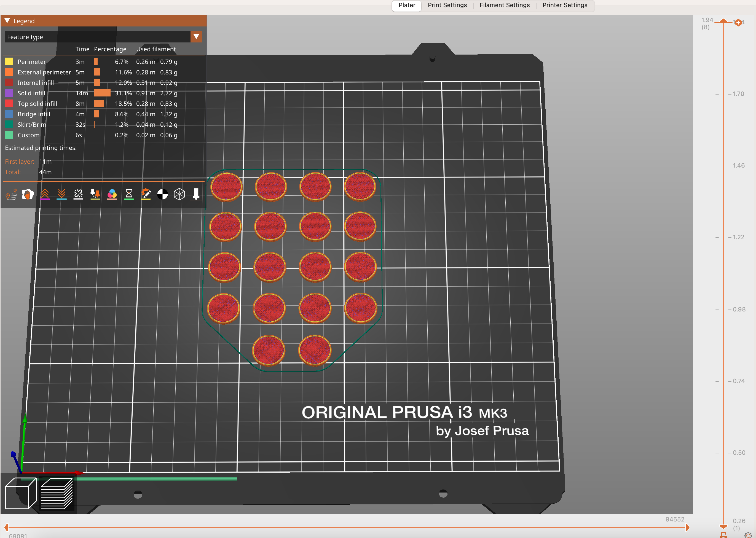The image size is (756, 538).
Task: Toggle custom G-code markers
Action: pos(146,194)
